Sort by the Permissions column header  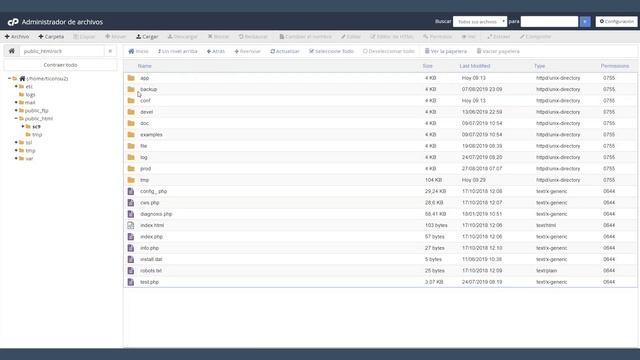click(x=615, y=66)
